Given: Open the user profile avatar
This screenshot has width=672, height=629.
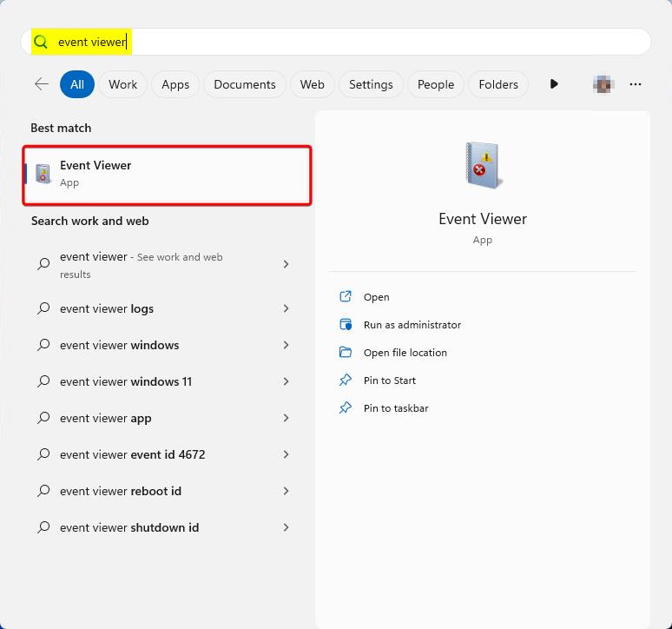Looking at the screenshot, I should pos(603,84).
